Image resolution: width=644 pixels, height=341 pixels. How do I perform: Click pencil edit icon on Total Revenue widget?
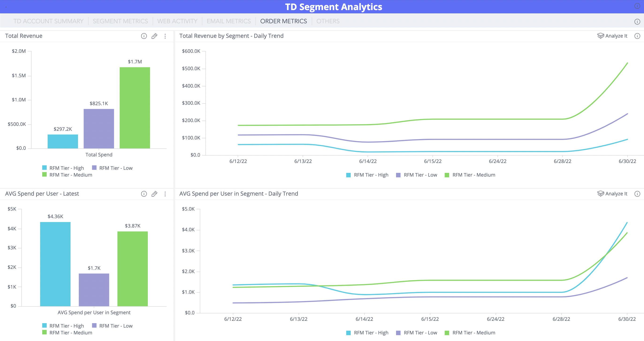click(155, 36)
